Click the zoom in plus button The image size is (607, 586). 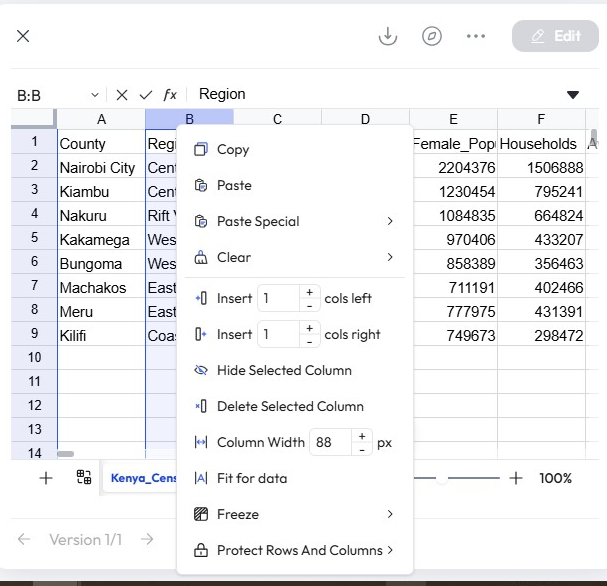516,478
